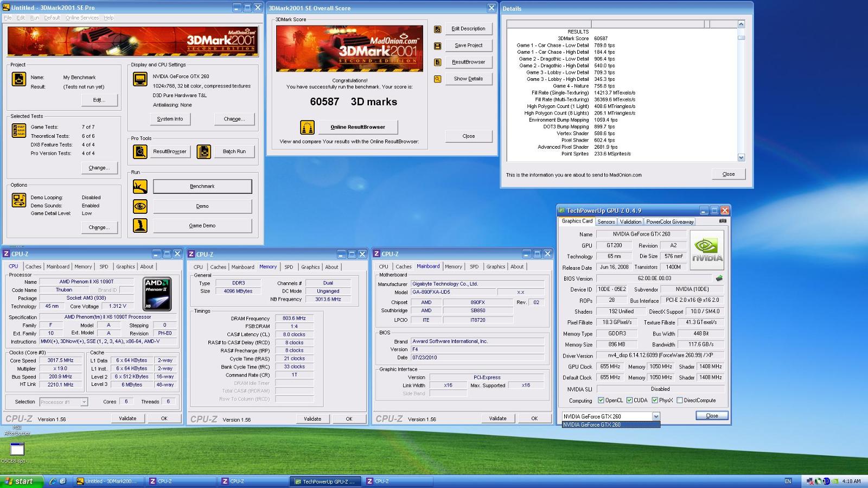Viewport: 868px width, 488px height.
Task: Click the Close button in GPU-Z
Action: click(x=712, y=416)
